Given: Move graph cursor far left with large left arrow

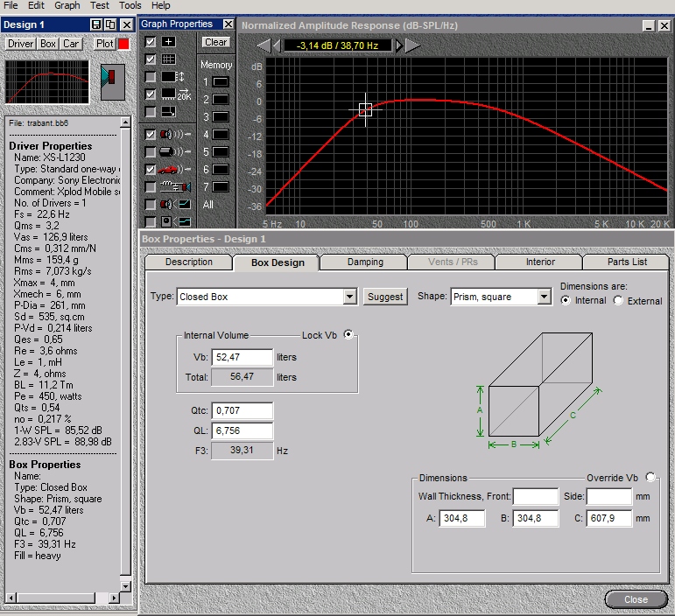Looking at the screenshot, I should 263,45.
